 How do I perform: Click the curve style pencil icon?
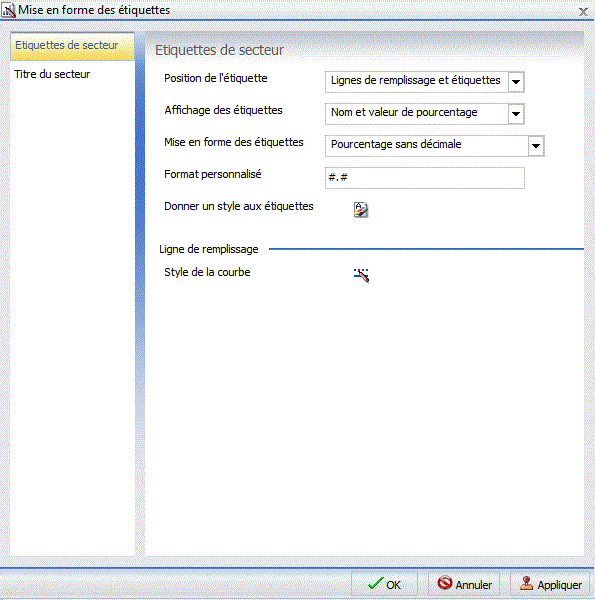pos(361,275)
